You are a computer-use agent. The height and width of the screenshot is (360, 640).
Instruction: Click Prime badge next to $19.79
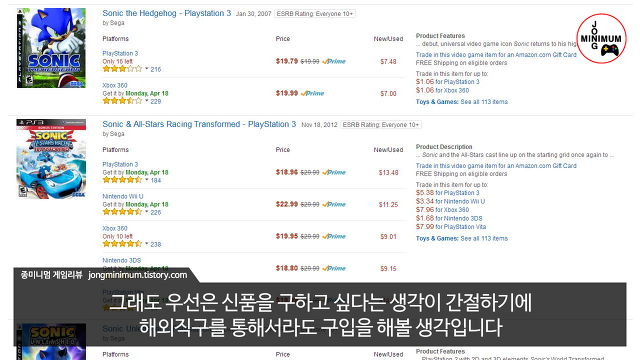[x=334, y=61]
